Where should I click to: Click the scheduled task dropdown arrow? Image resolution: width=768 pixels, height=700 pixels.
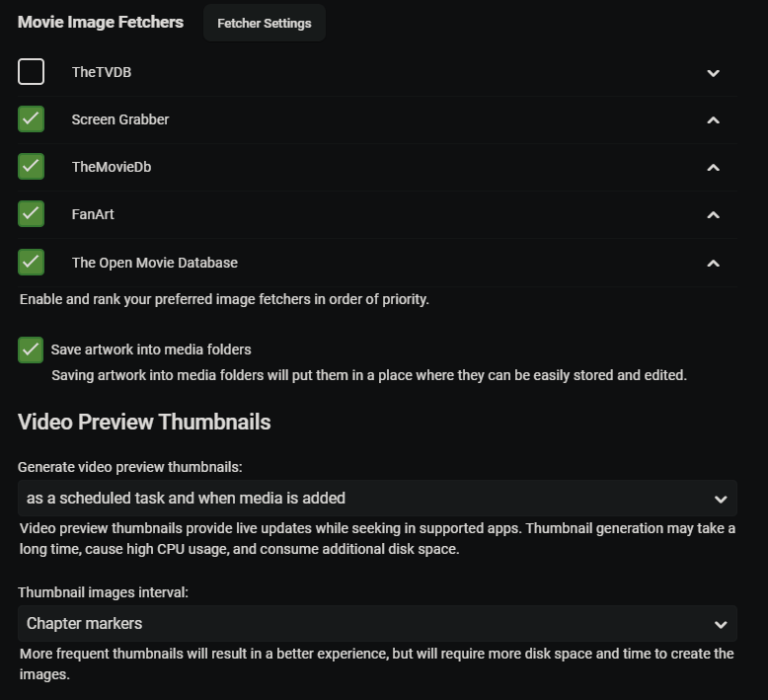pos(720,499)
